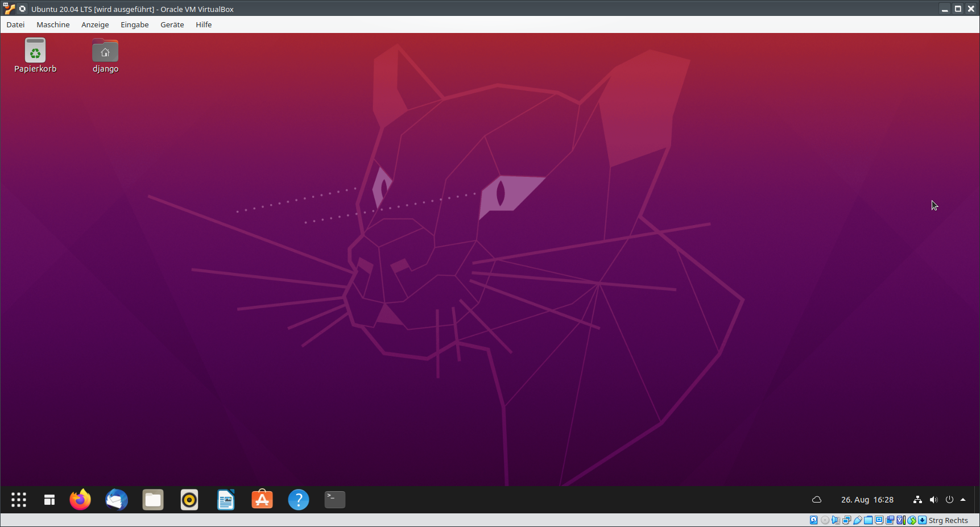The image size is (980, 527).
Task: Open the wired network indicator
Action: click(917, 500)
